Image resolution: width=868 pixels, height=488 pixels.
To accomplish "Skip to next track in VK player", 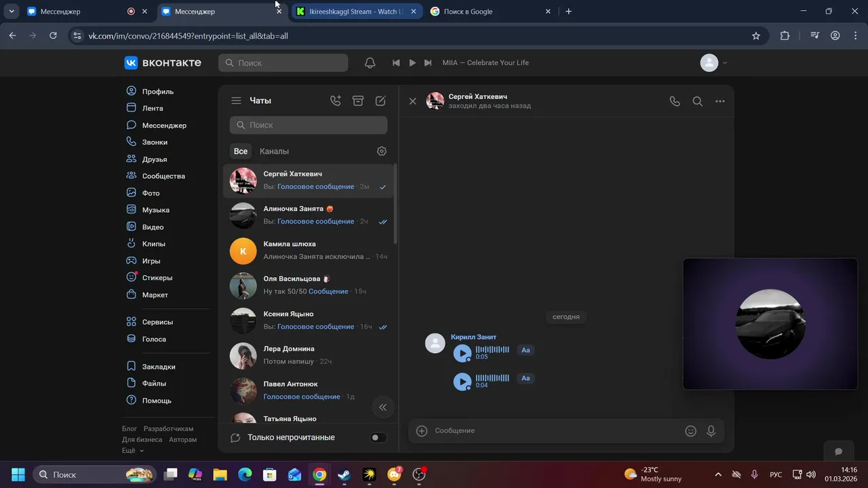I will tap(428, 62).
